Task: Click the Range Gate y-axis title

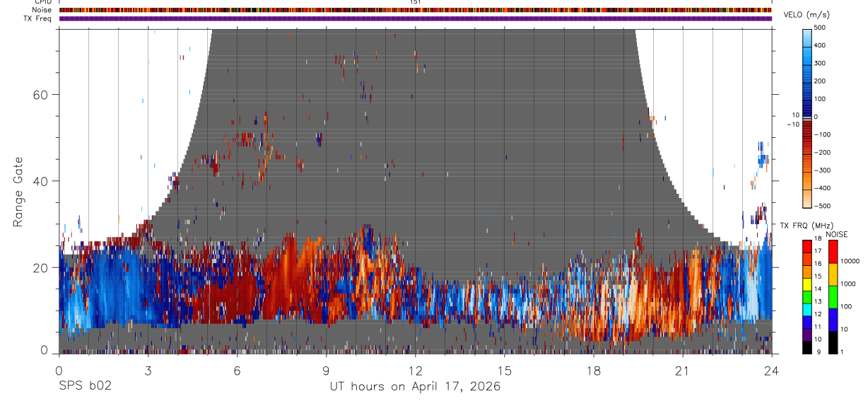Action: pyautogui.click(x=19, y=192)
